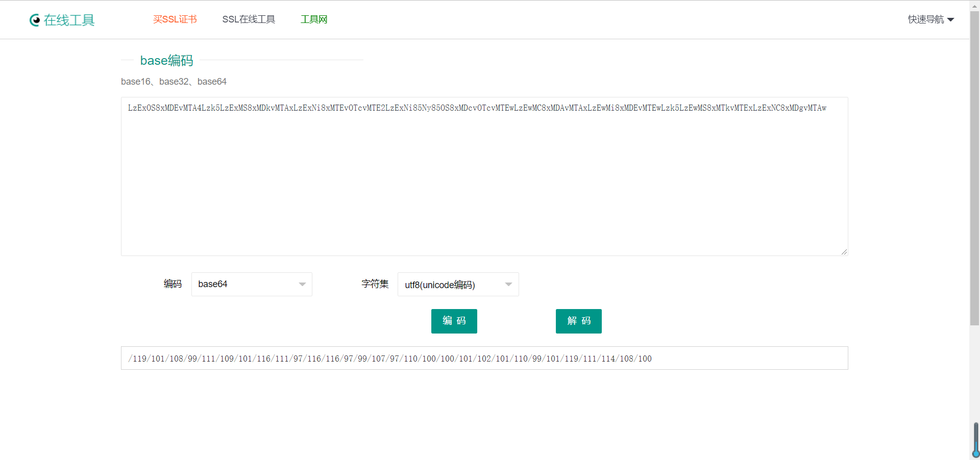Click the 字符集 label

[x=375, y=284]
